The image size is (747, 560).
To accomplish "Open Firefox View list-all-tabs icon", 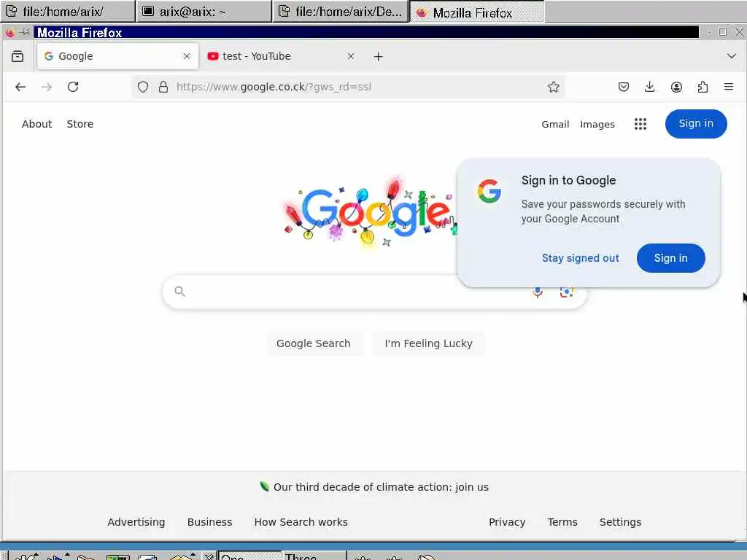I will point(18,56).
